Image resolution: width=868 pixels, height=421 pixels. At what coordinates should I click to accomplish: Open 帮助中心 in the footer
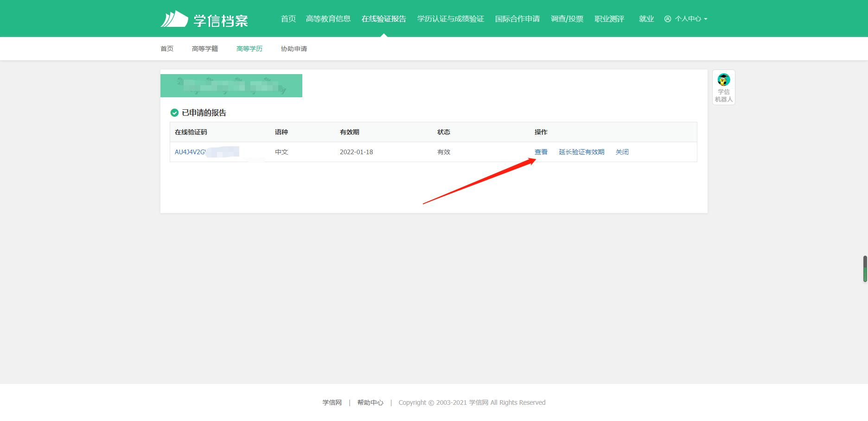[370, 402]
